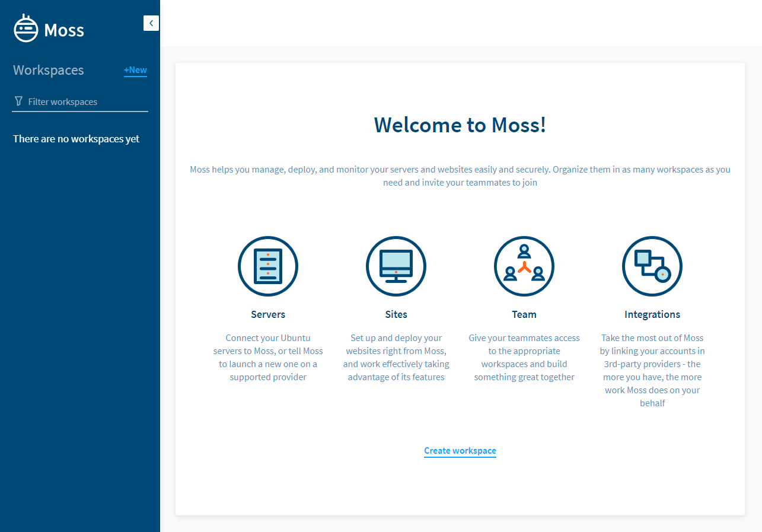Screen dimensions: 762x532
Task: Click the Team people icon
Action: (x=524, y=266)
